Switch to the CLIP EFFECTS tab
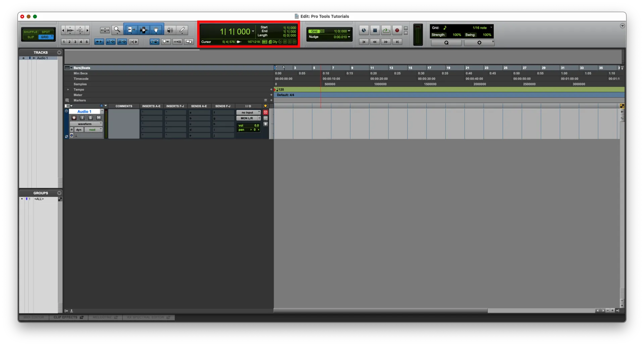The image size is (644, 346). click(66, 317)
